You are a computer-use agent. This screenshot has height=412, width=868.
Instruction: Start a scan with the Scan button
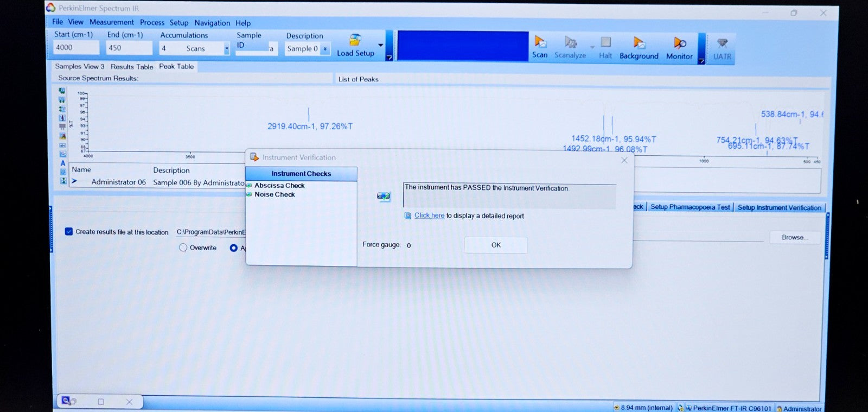pos(540,46)
